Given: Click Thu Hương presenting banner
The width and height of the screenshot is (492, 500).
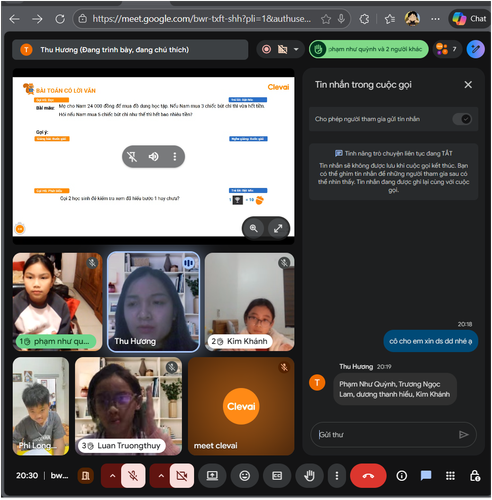Looking at the screenshot, I should (x=130, y=50).
